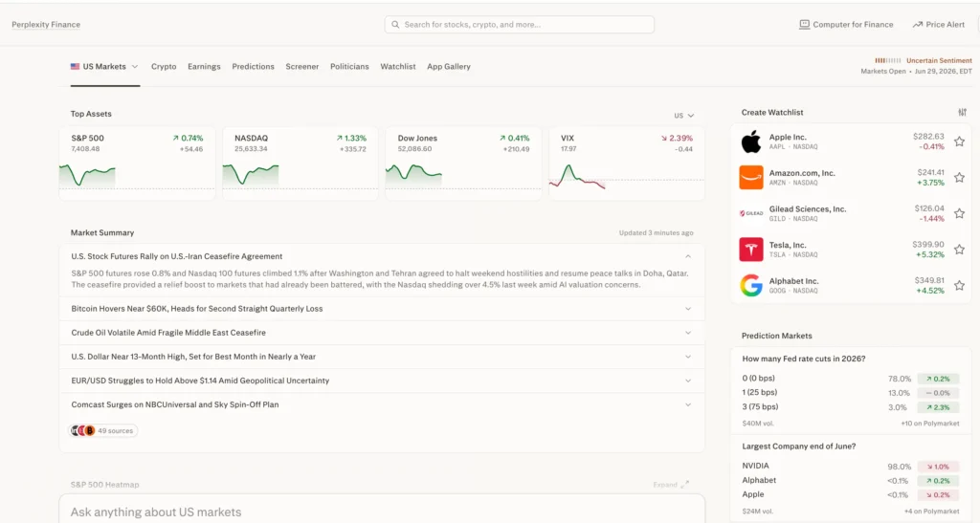Click the Market Summary heading
Image resolution: width=980 pixels, height=523 pixels.
point(101,232)
